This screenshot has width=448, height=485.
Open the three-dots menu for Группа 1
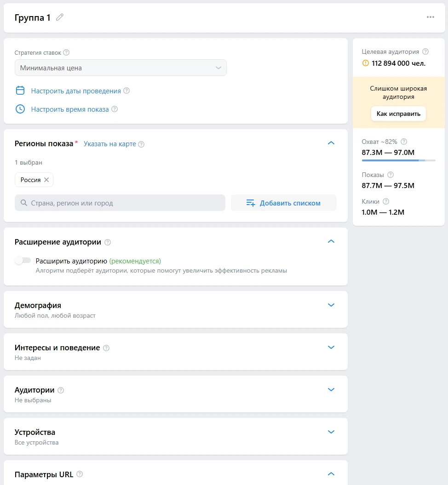(430, 17)
